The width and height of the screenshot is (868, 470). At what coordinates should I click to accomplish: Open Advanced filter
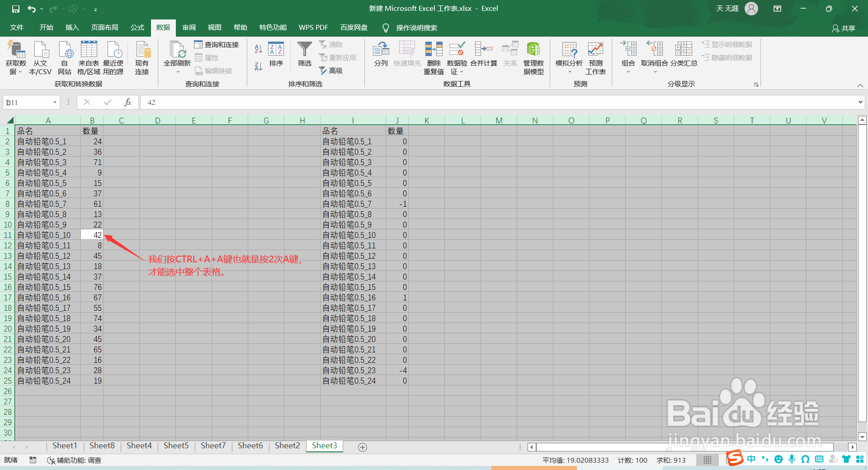[331, 71]
